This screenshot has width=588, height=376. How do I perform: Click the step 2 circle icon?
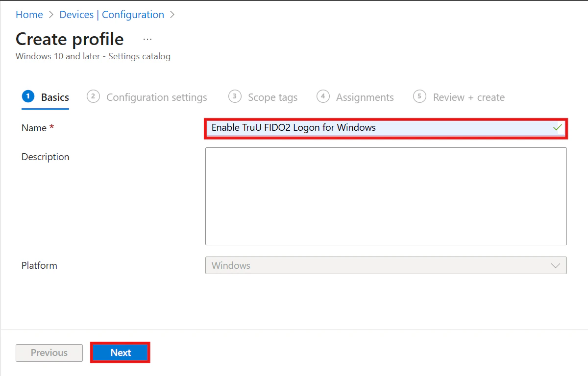click(93, 96)
